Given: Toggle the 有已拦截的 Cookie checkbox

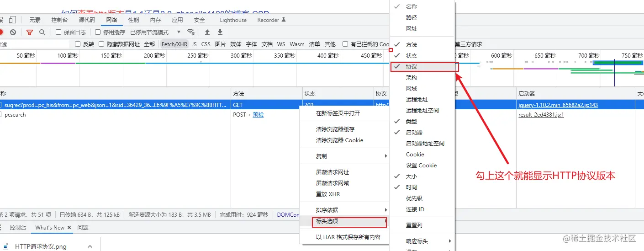Looking at the screenshot, I should pos(345,44).
